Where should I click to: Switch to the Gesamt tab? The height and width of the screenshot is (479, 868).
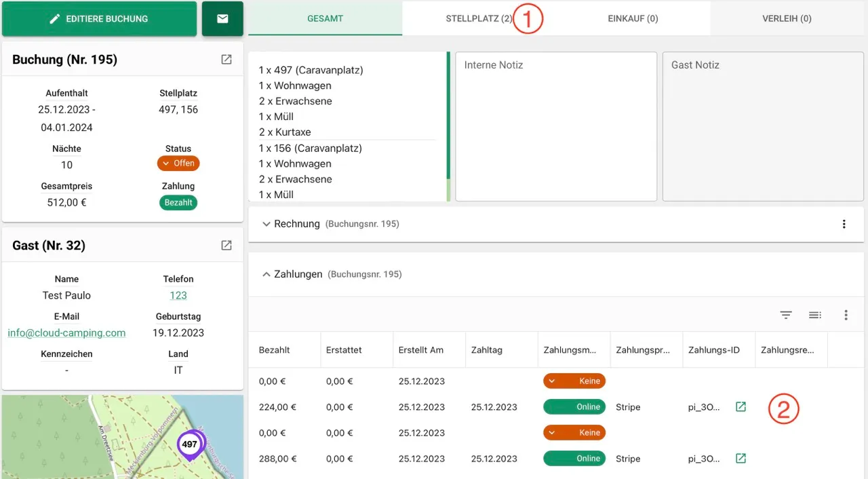click(325, 18)
